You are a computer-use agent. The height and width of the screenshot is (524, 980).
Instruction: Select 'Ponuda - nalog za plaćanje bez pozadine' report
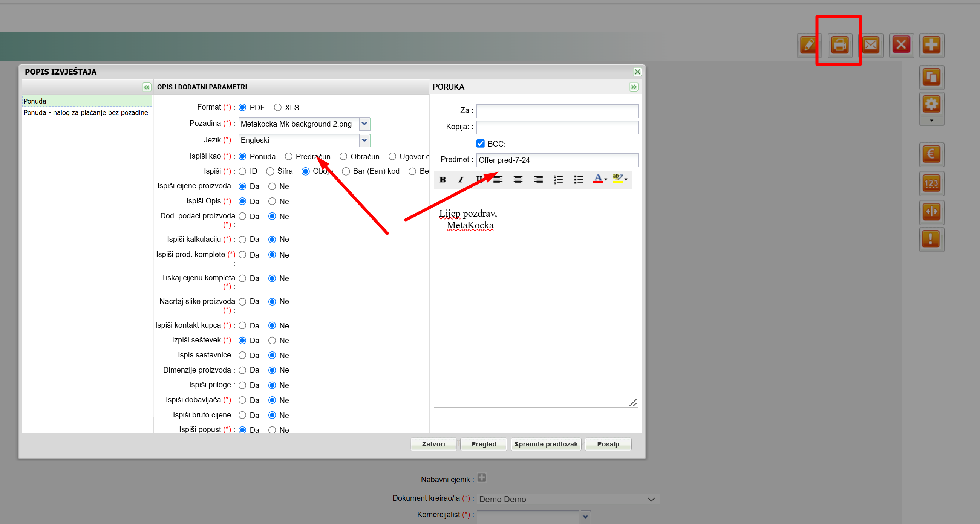86,113
